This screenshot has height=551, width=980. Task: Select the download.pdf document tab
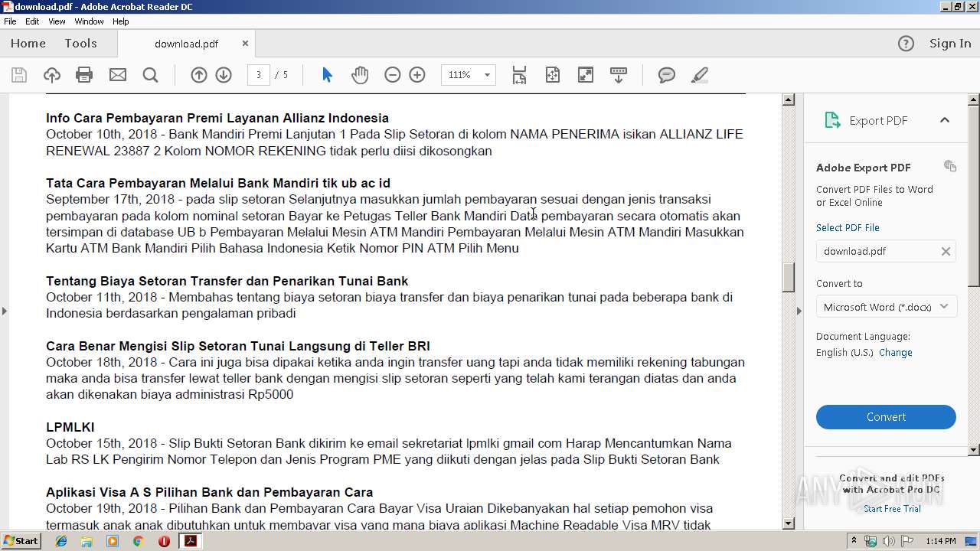coord(186,44)
